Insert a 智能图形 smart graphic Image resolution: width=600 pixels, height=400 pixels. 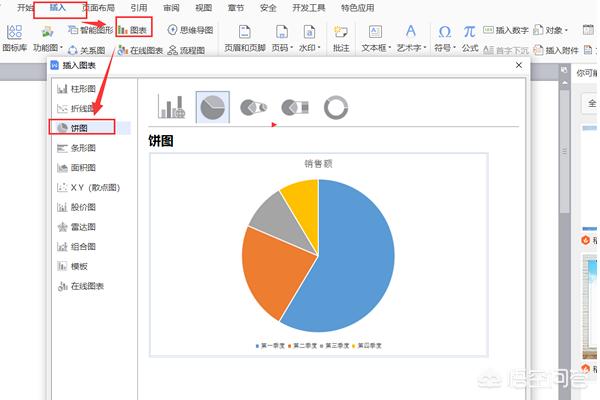91,30
